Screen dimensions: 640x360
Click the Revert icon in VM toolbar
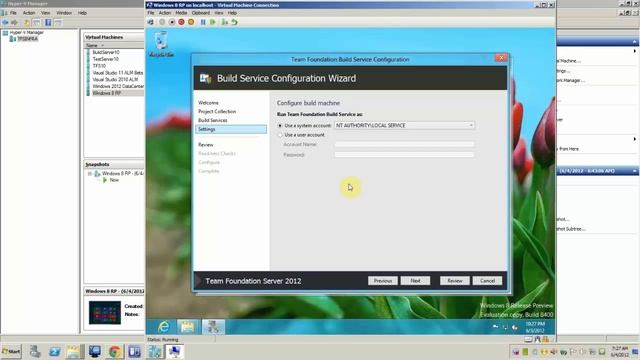pyautogui.click(x=234, y=22)
